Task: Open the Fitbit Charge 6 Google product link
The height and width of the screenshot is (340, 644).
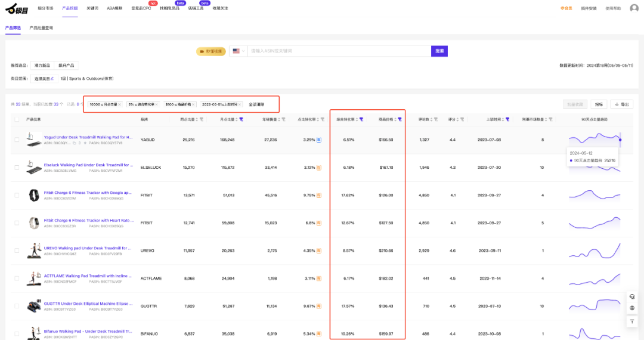Action: [88, 193]
